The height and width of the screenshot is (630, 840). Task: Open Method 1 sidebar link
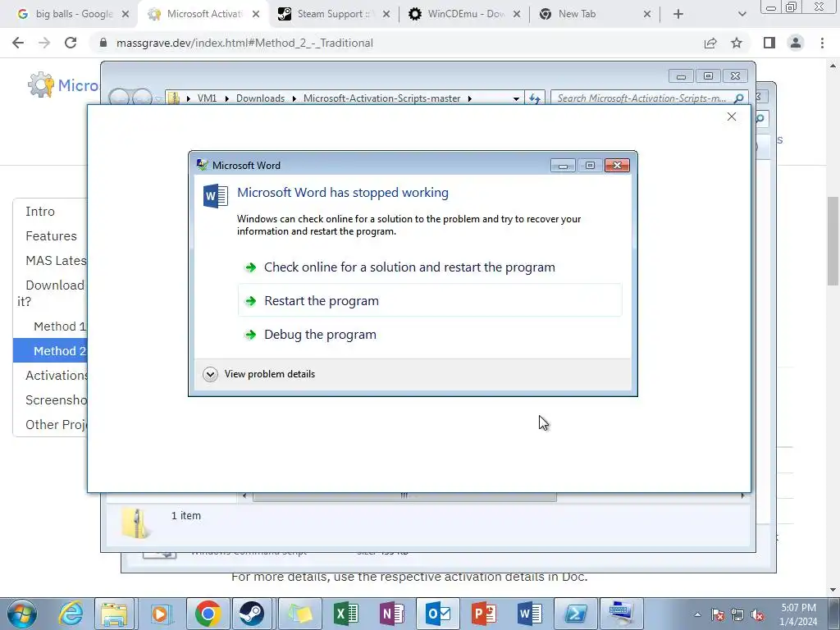pyautogui.click(x=59, y=326)
